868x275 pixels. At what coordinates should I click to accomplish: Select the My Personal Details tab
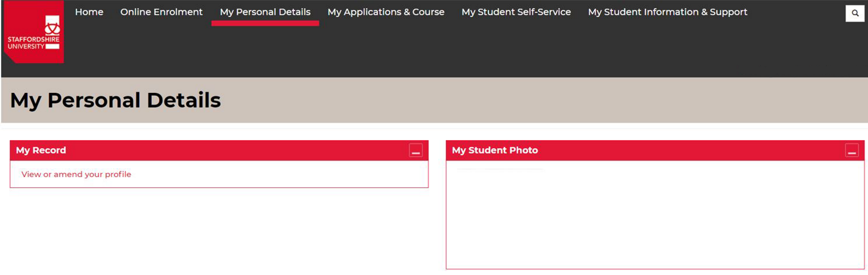click(x=265, y=12)
